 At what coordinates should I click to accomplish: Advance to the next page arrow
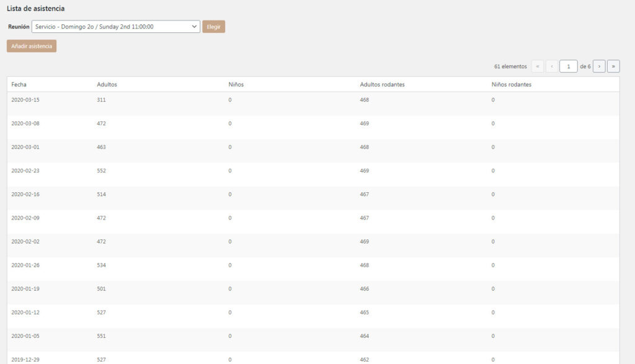[599, 66]
